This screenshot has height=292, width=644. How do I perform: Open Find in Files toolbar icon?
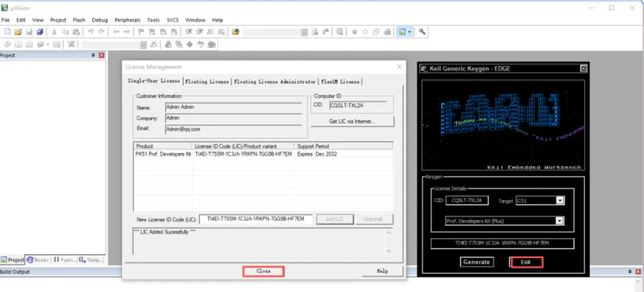[236, 32]
